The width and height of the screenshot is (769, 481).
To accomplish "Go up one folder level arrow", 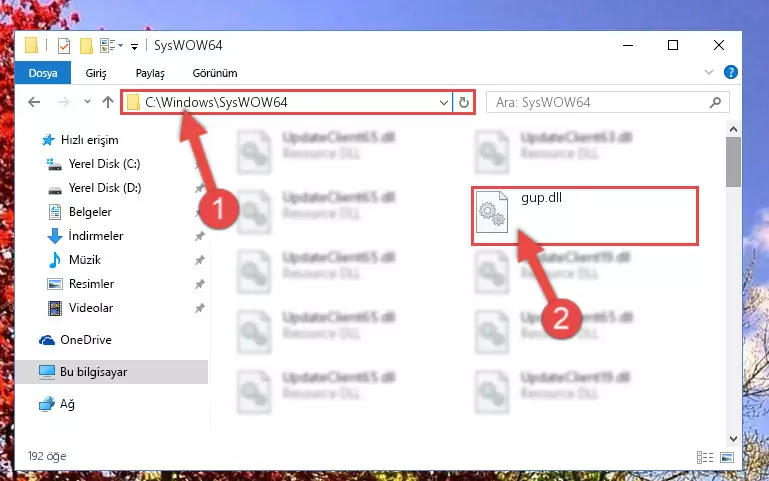I will pos(108,102).
